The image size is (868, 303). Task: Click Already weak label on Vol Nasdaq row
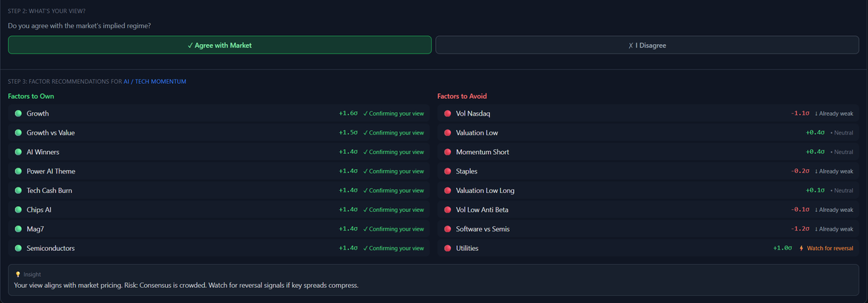click(x=834, y=114)
